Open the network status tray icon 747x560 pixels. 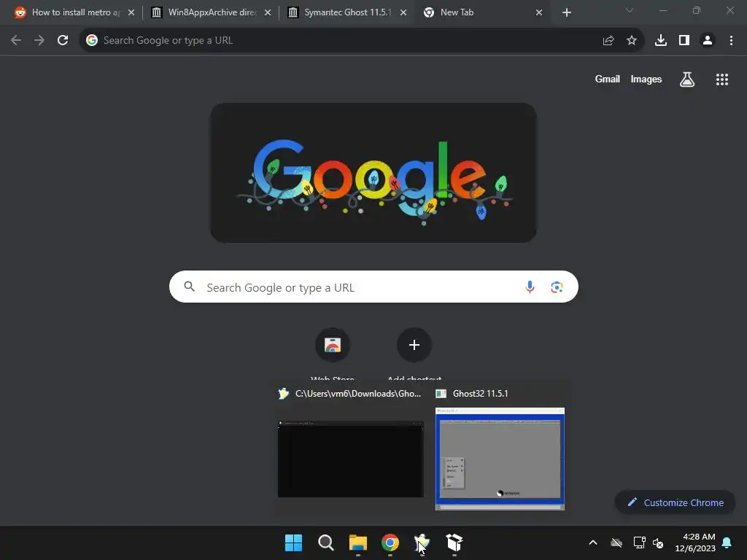pos(639,542)
